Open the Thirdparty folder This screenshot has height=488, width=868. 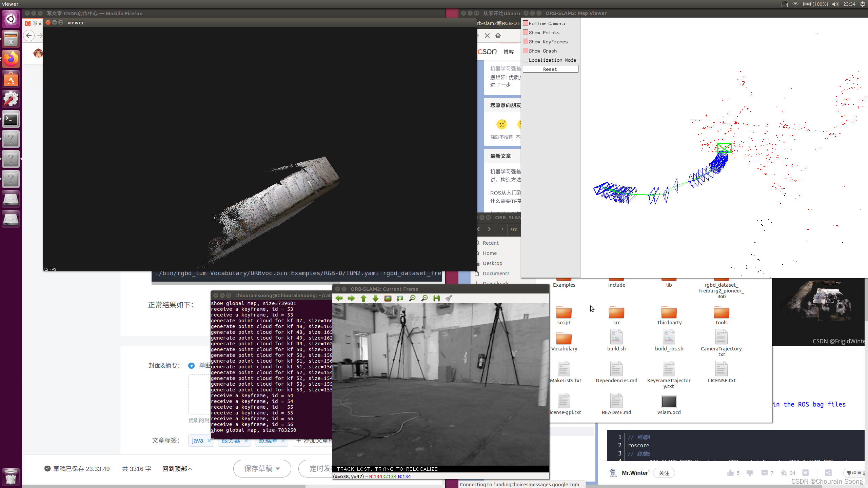click(x=669, y=316)
